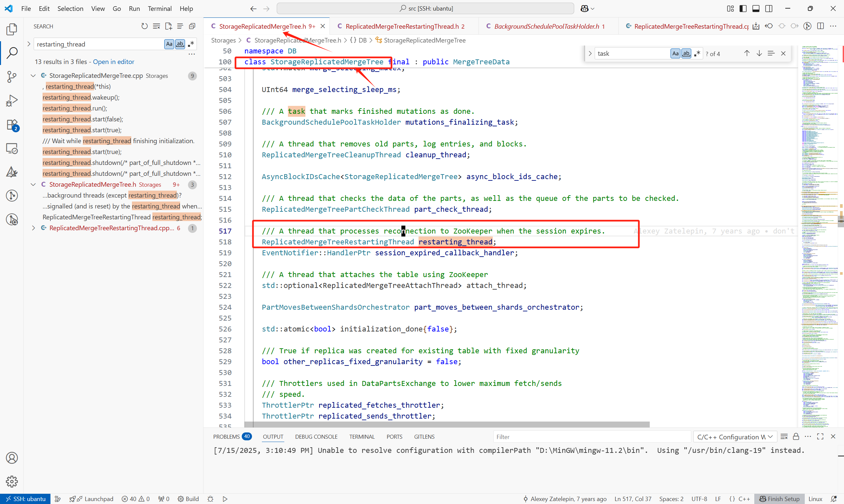The image size is (844, 504).
Task: Open the Manage gear menu
Action: coord(12,481)
